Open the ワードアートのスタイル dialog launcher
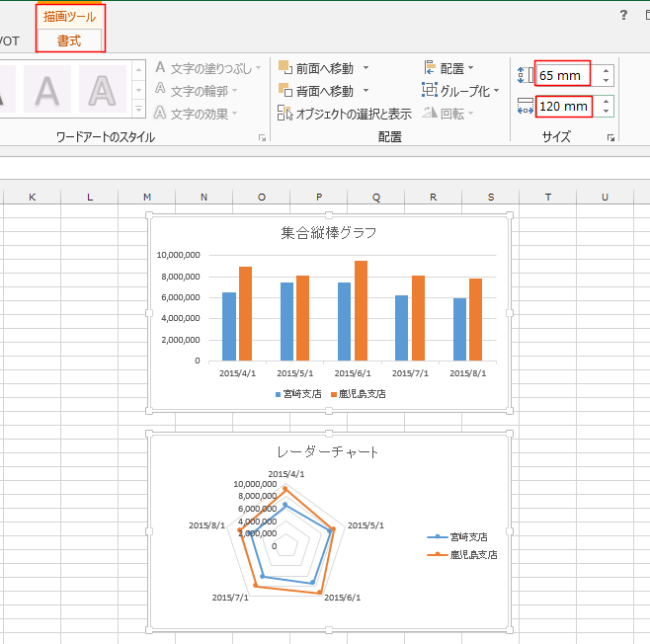 pos(262,137)
